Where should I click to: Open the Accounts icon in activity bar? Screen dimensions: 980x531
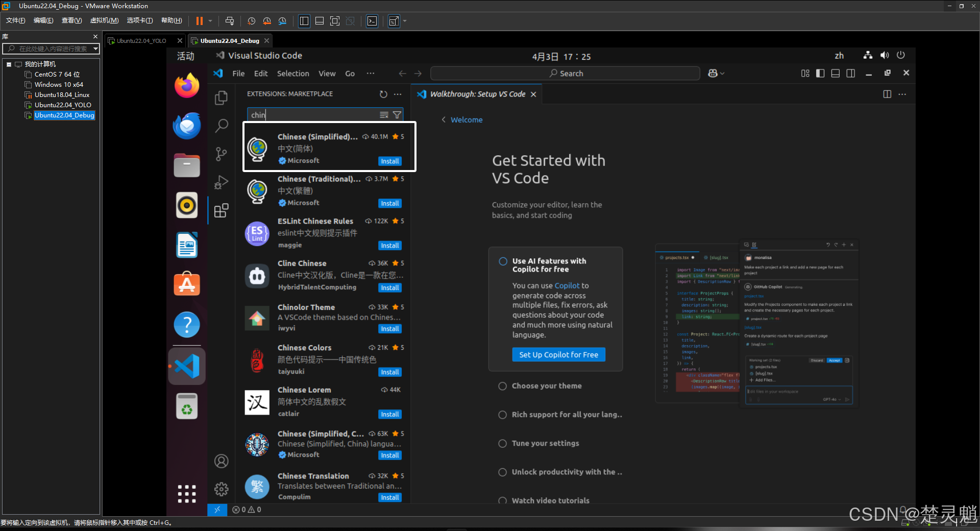click(x=221, y=461)
